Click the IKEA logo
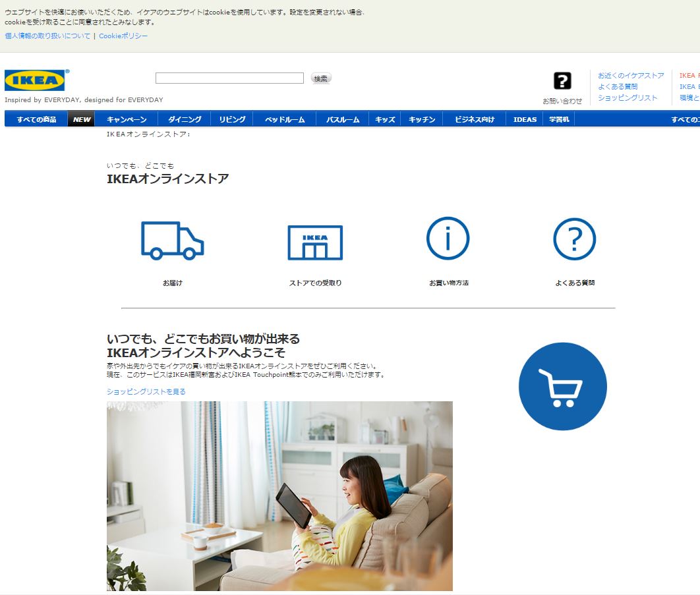700x595 pixels. coord(35,80)
